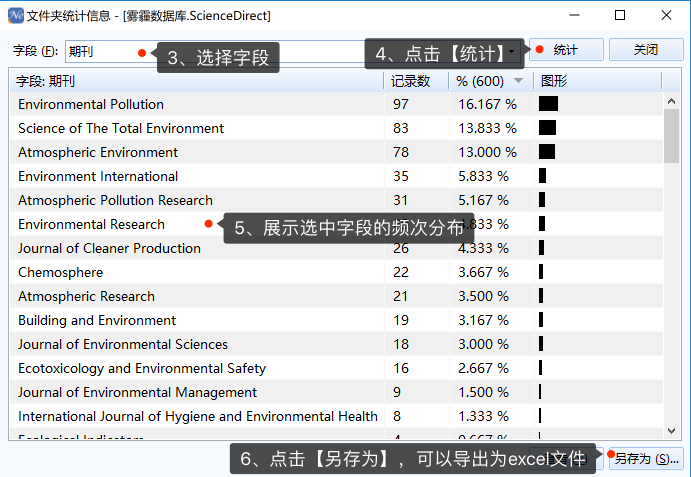
Task: Select the Journal of Cleaner Production row
Action: (337, 248)
